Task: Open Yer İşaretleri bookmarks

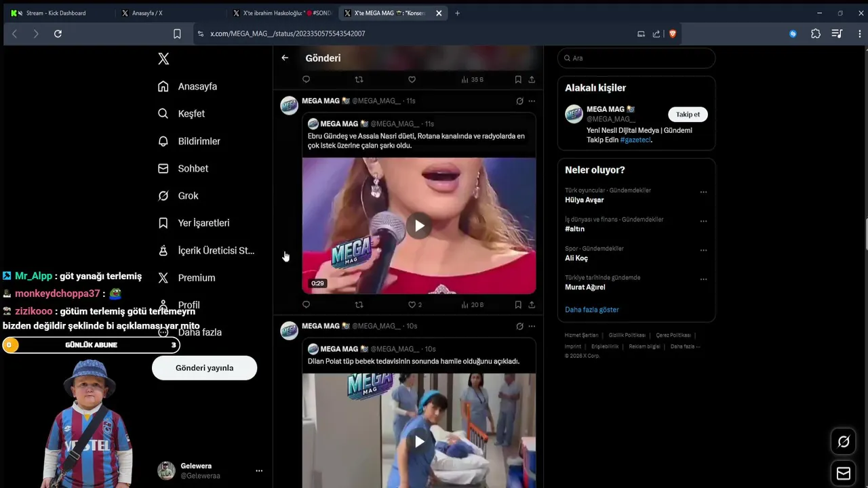Action: pyautogui.click(x=193, y=223)
